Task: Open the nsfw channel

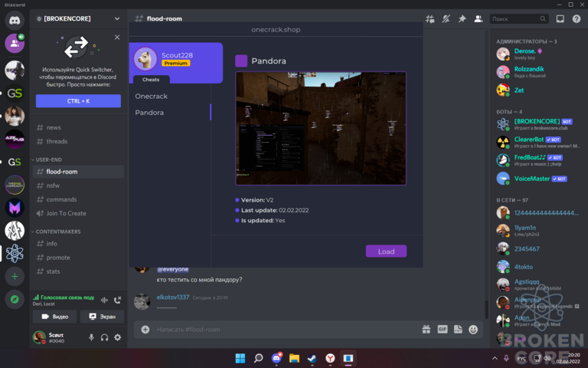Action: (78, 186)
